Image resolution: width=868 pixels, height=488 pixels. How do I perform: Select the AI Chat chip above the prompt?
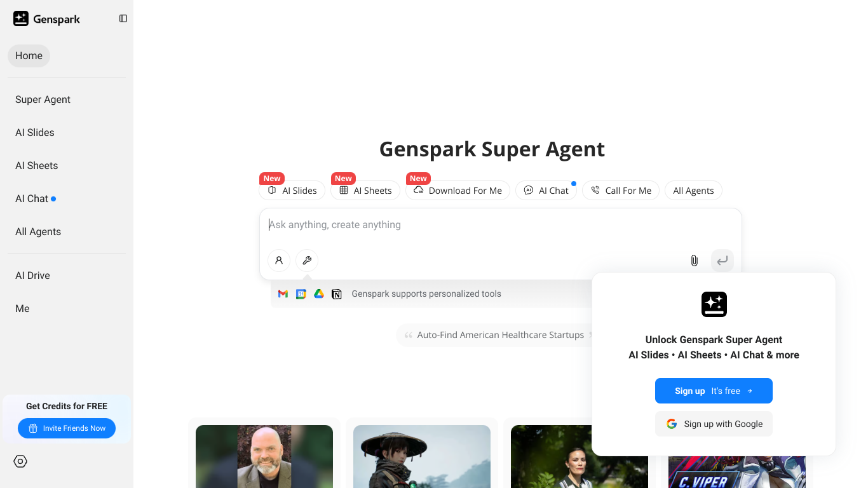click(x=546, y=191)
